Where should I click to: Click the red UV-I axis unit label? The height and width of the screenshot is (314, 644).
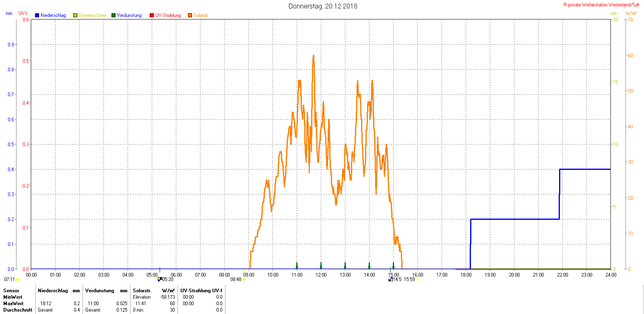coord(23,13)
